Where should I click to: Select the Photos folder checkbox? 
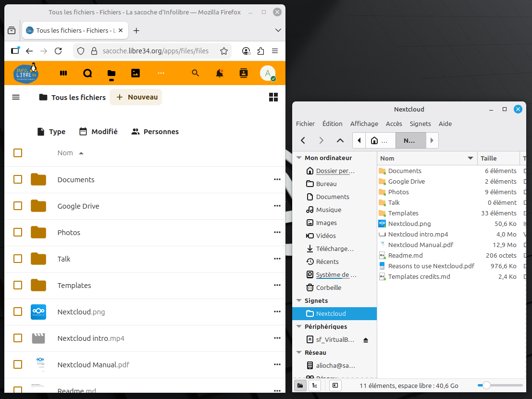tap(18, 232)
